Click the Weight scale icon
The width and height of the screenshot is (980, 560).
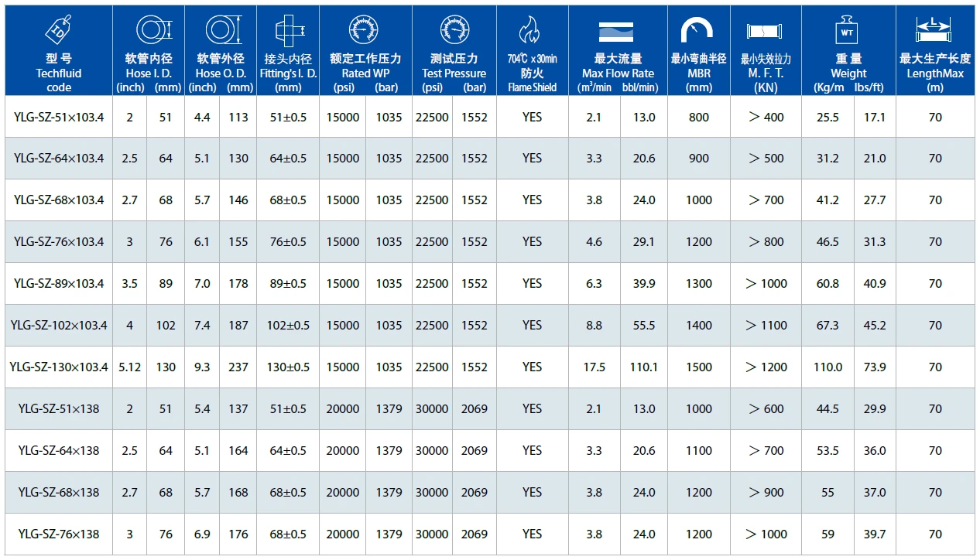tap(848, 31)
